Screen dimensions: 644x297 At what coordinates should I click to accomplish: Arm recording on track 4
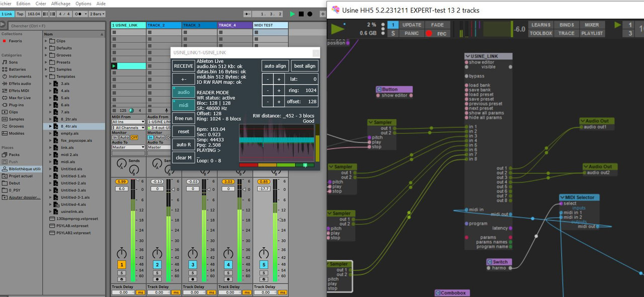[228, 278]
